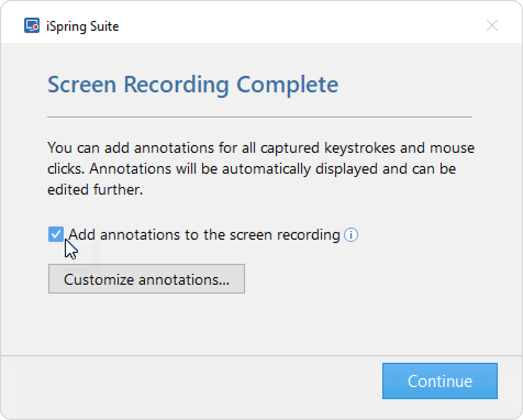Click the 'Add annotations to the screen recording' label
523x420 pixels.
click(204, 235)
